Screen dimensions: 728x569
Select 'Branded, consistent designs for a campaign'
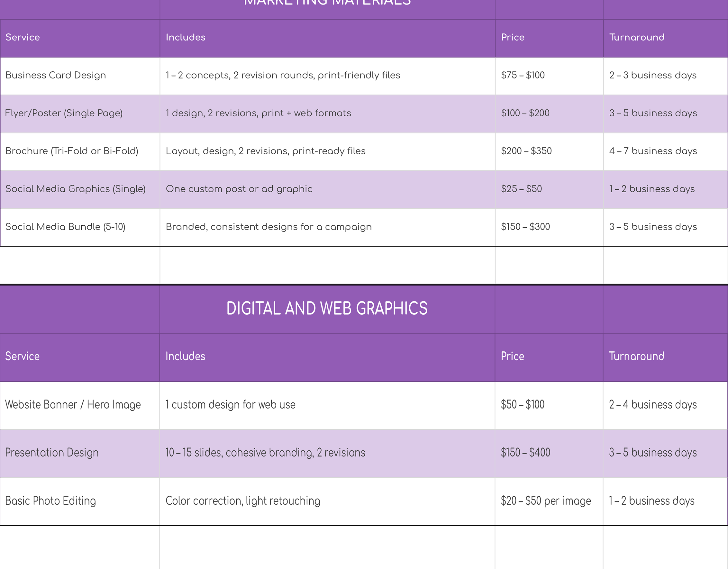click(x=269, y=227)
